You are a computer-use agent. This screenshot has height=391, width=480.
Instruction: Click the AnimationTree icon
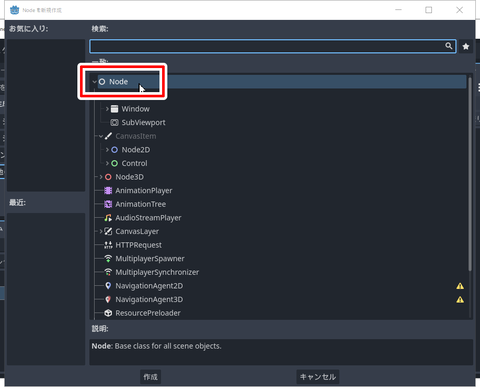coord(108,204)
